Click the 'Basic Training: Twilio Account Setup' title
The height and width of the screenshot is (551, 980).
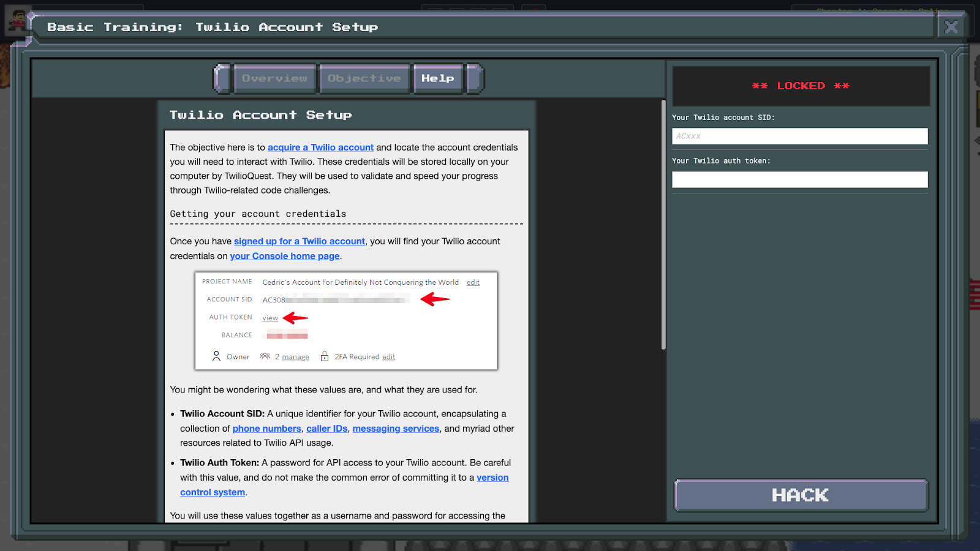[x=213, y=27]
